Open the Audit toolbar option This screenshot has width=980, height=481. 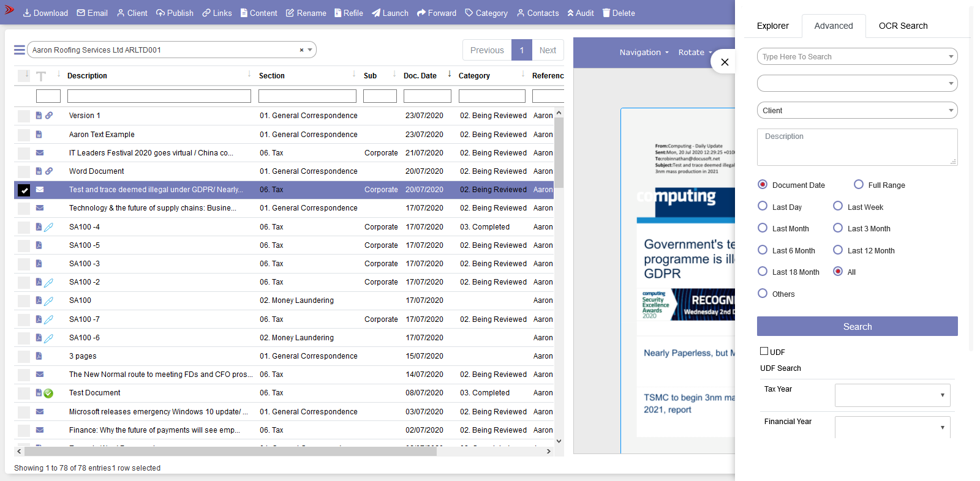tap(580, 13)
